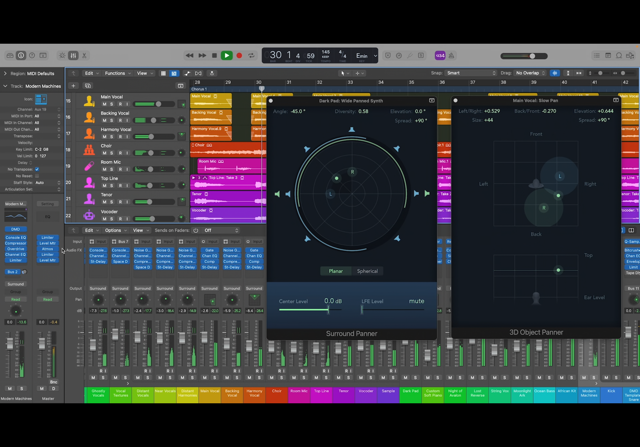This screenshot has width=640, height=447.
Task: Open the LCD display mode chevron
Action: click(375, 56)
